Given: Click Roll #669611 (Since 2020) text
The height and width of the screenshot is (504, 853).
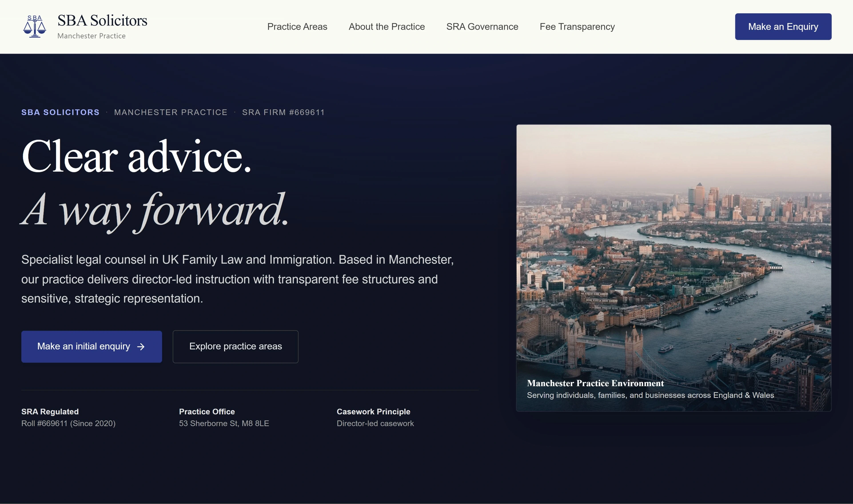Looking at the screenshot, I should pos(68,423).
